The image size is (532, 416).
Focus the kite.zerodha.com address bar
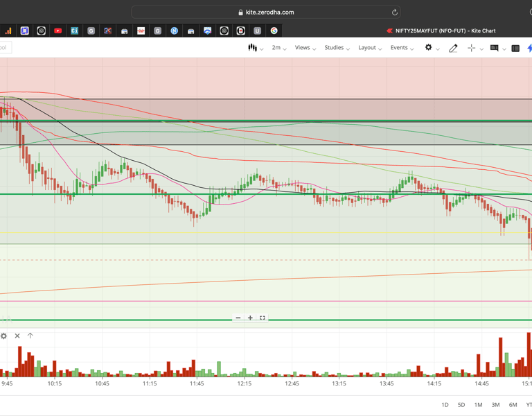266,12
